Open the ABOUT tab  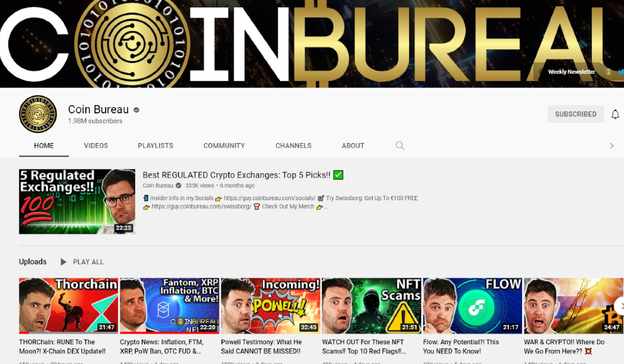tap(353, 146)
